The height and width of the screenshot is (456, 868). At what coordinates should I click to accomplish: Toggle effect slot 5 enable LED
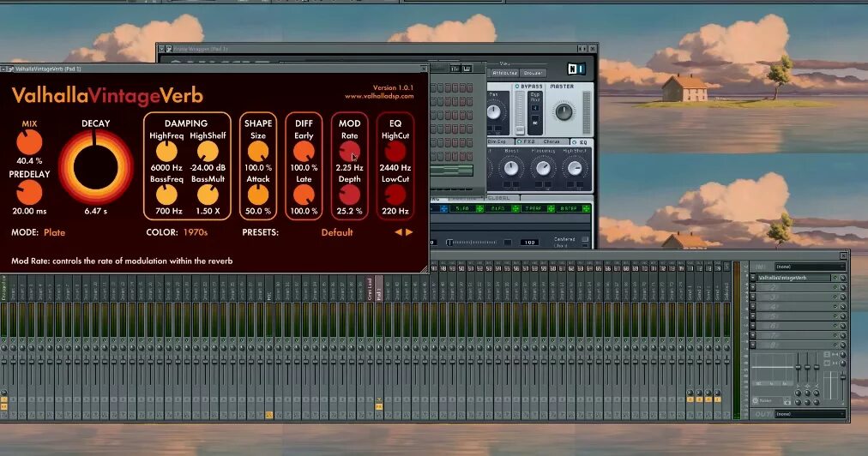pyautogui.click(x=835, y=316)
